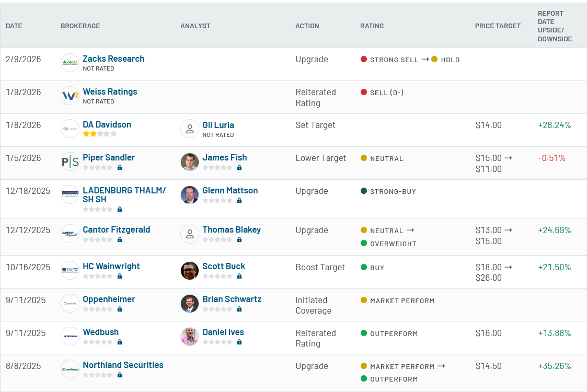This screenshot has width=587, height=392.
Task: View analyst Daniel Ives's profile link
Action: click(223, 332)
